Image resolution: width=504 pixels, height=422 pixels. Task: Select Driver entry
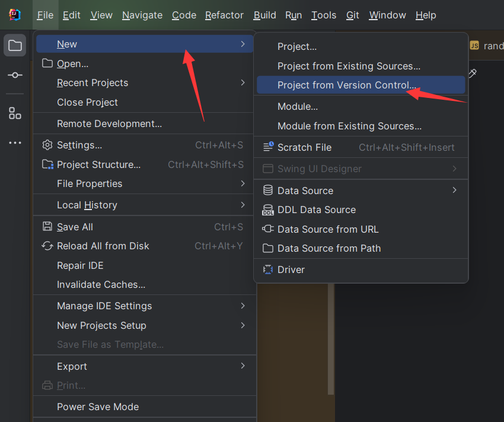[361, 269]
